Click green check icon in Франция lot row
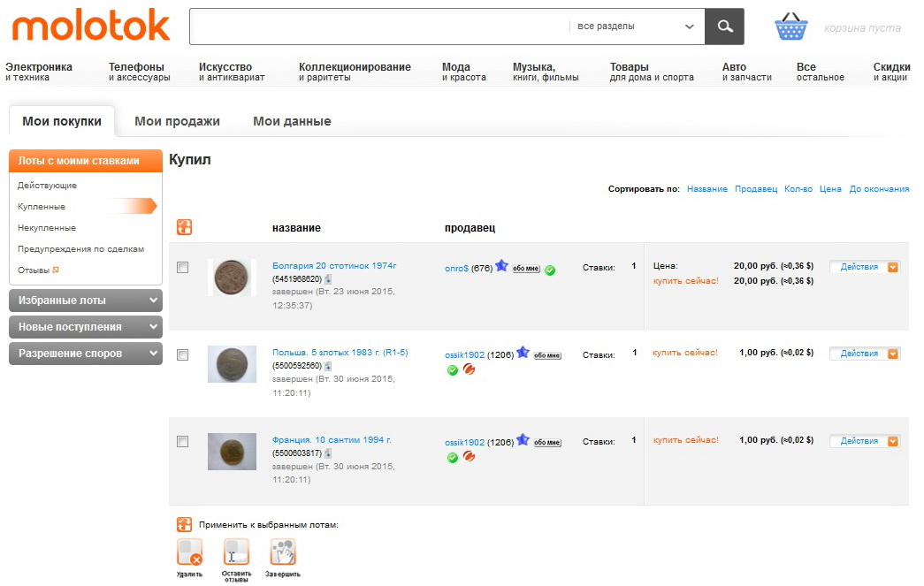The image size is (924, 586). (x=453, y=458)
